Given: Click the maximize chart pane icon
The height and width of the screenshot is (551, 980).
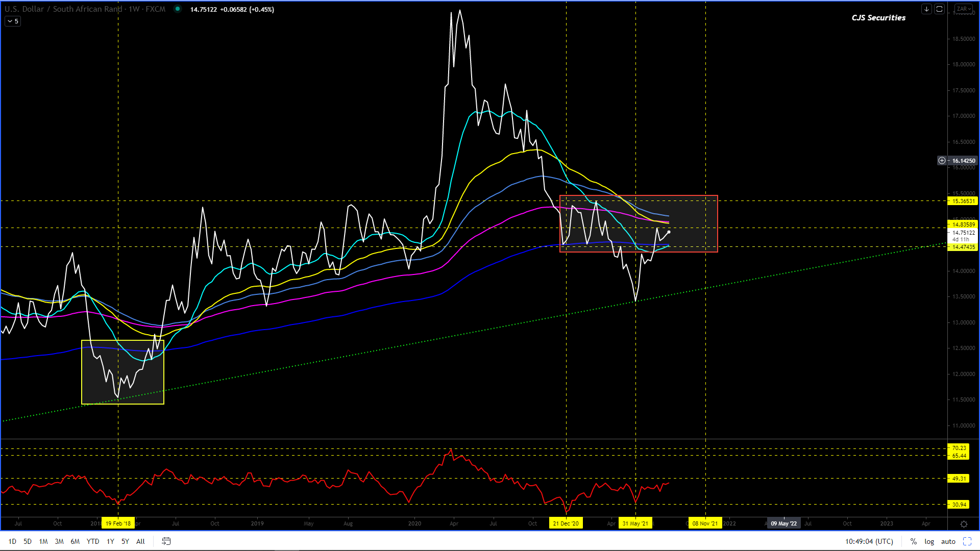Looking at the screenshot, I should 939,9.
